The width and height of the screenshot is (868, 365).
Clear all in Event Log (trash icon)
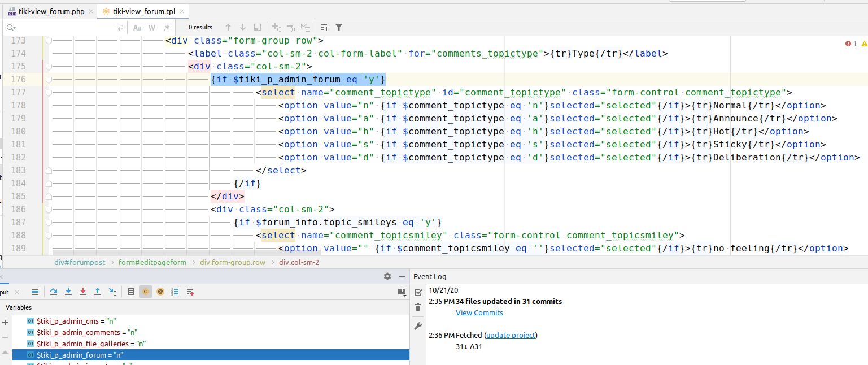pos(418,307)
